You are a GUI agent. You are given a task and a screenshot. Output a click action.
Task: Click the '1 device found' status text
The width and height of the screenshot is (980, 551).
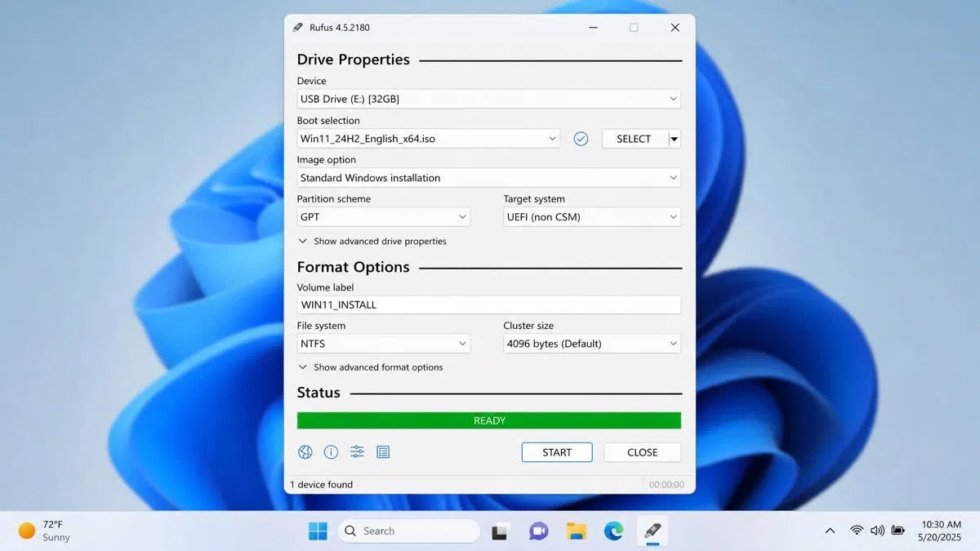point(322,485)
